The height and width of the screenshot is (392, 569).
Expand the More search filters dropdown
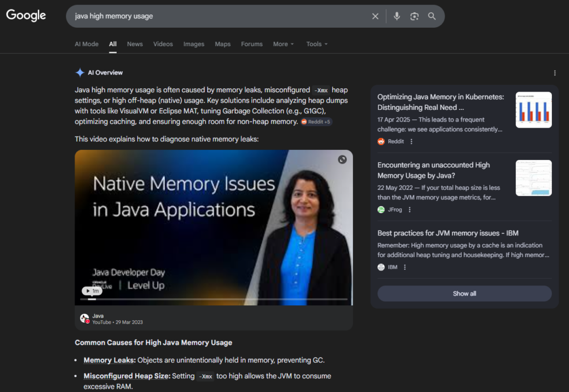pos(283,44)
